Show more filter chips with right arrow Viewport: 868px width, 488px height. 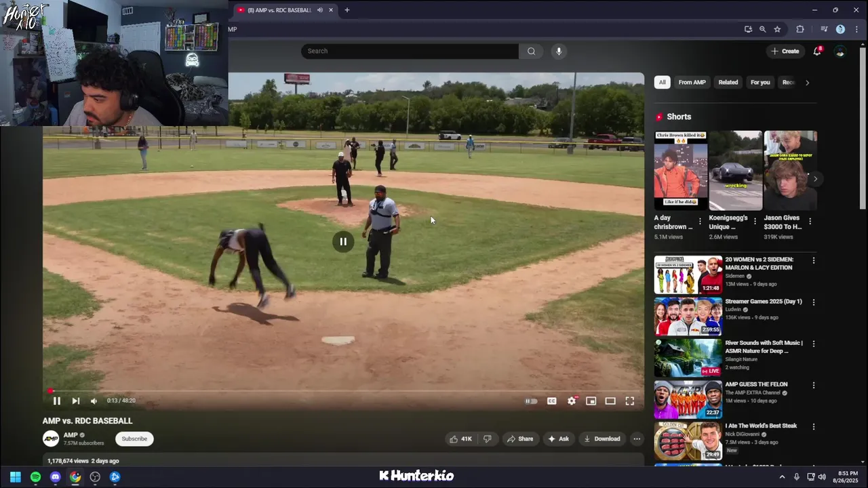coord(807,83)
